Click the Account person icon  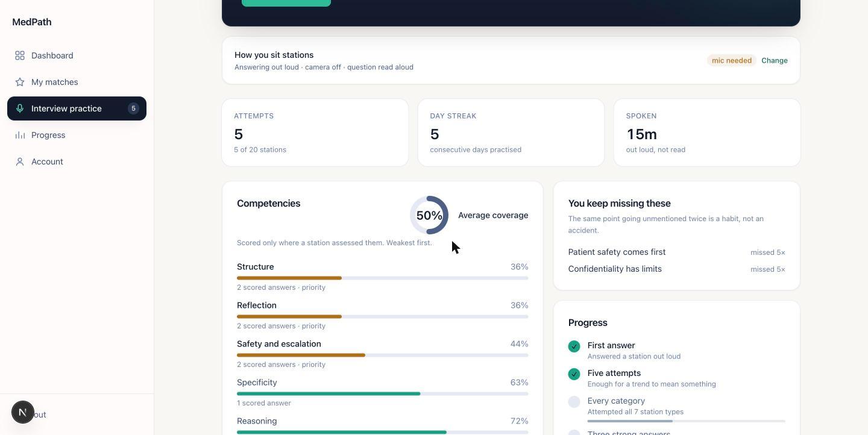[20, 161]
